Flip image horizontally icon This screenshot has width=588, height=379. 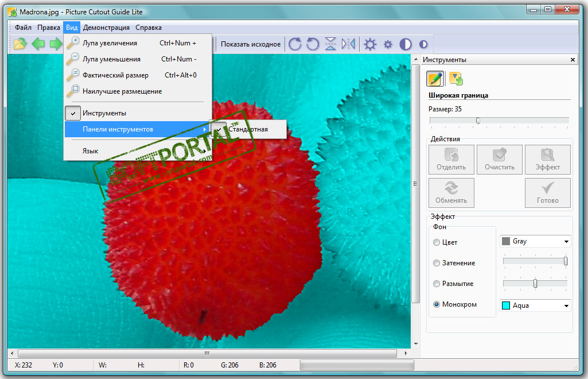point(348,44)
